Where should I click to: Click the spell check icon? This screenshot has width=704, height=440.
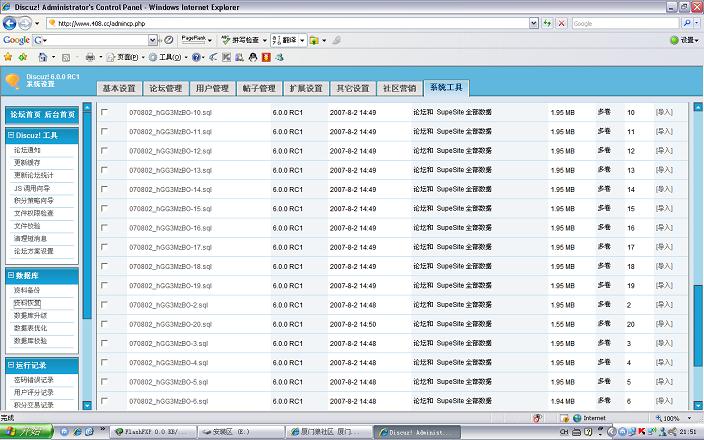(x=226, y=40)
